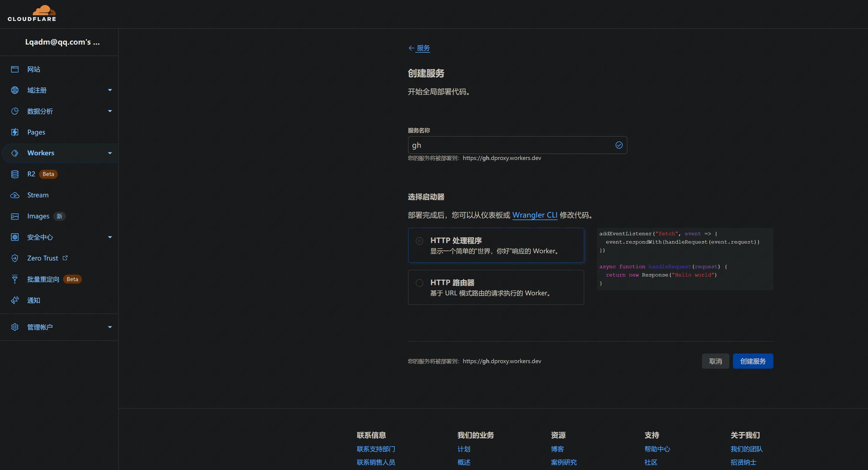Click the R2 database icon
This screenshot has width=868, height=470.
(15, 174)
